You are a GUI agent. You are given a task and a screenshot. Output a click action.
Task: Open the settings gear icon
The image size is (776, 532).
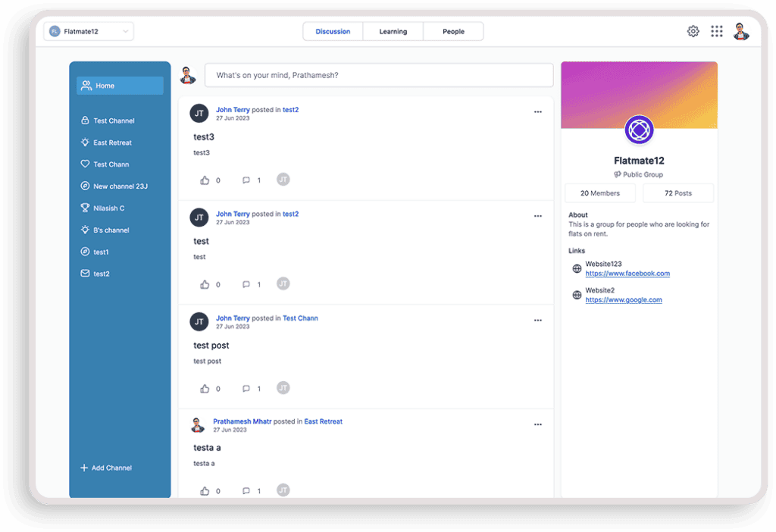[693, 31]
